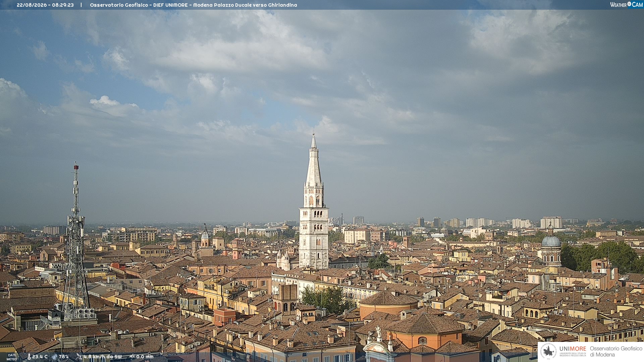Click the thermometer temperature icon
Screen dimensions: 644x362
click(x=29, y=357)
